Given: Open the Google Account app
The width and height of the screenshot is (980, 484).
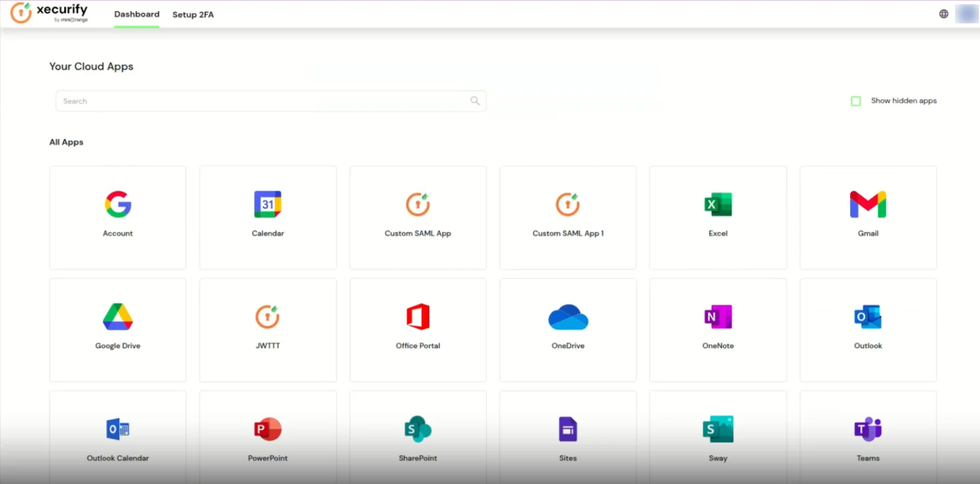Looking at the screenshot, I should (117, 218).
